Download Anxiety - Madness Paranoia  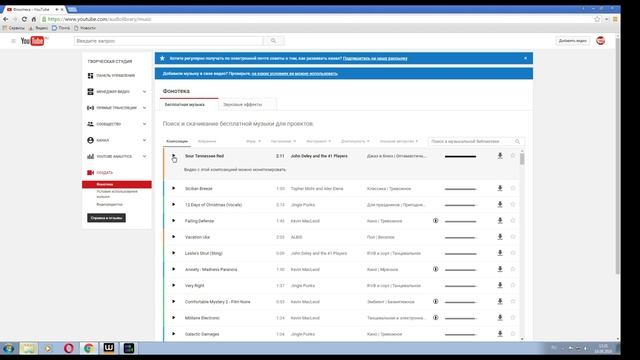click(x=500, y=269)
